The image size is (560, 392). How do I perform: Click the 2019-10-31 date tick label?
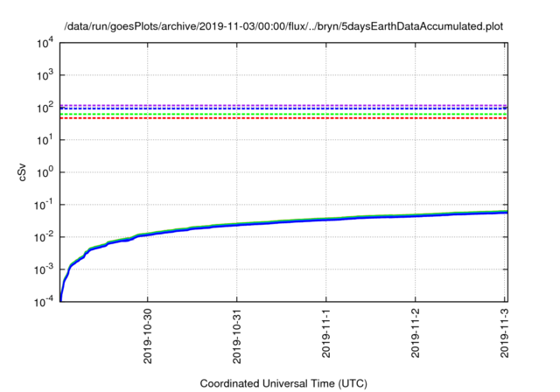[237, 336]
